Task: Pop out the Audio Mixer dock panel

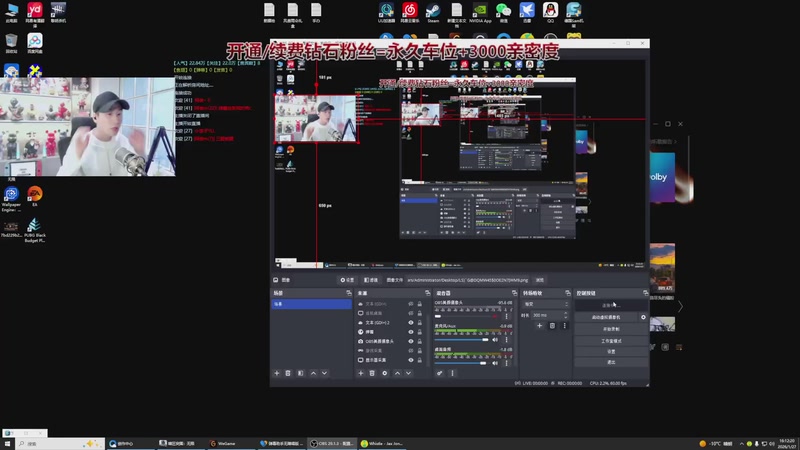Action: click(x=514, y=293)
